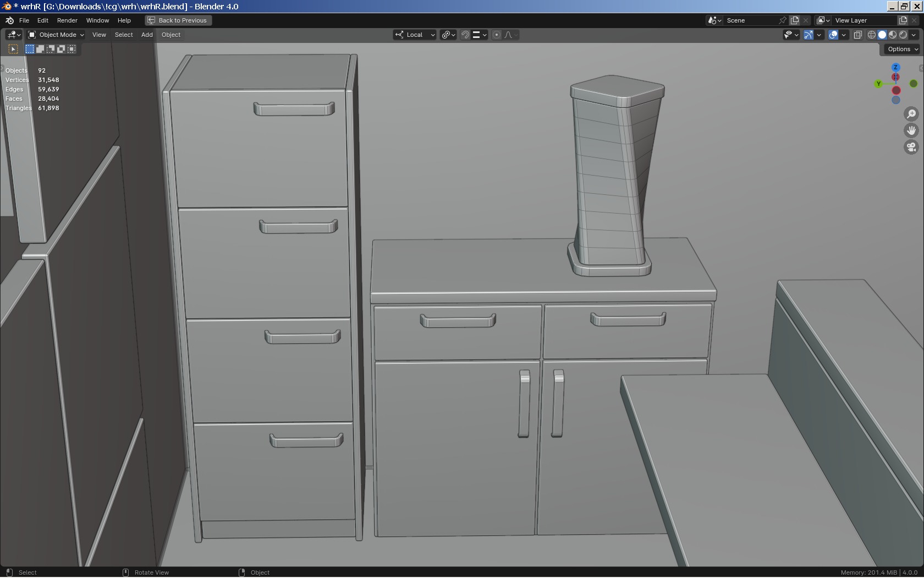Select the Select Box tool icon
This screenshot has height=578, width=924.
[13, 49]
